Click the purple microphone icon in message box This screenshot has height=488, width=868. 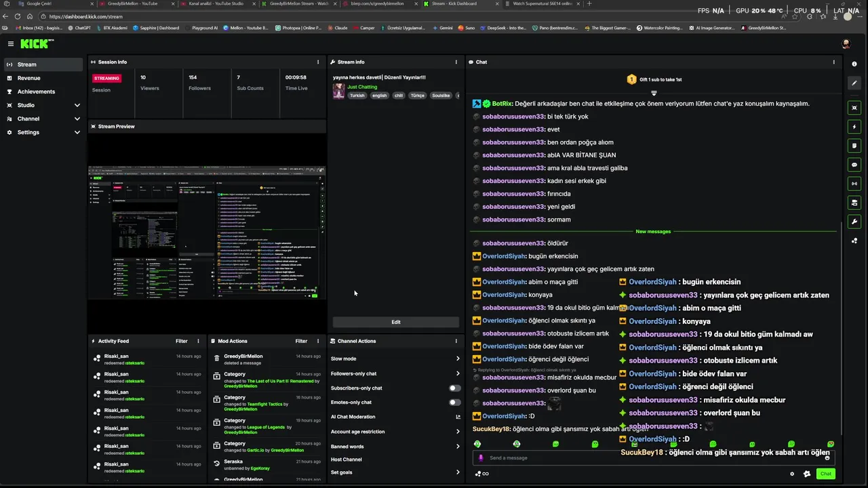pyautogui.click(x=481, y=457)
